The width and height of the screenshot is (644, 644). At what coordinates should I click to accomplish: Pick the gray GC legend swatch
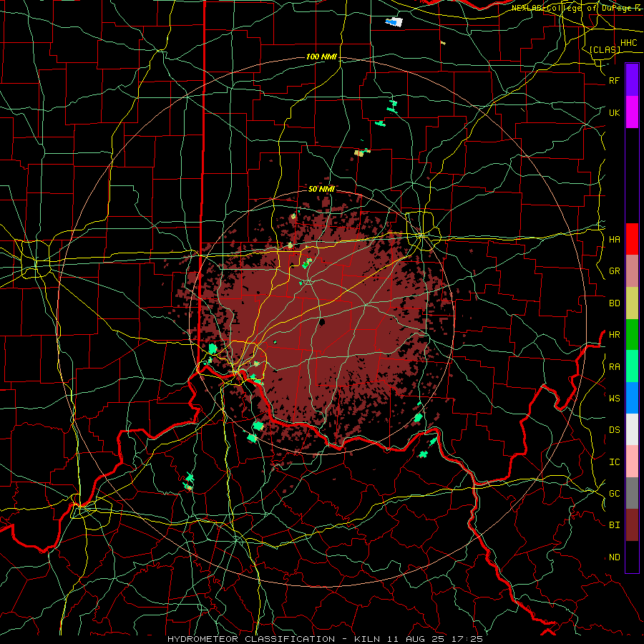tap(632, 493)
